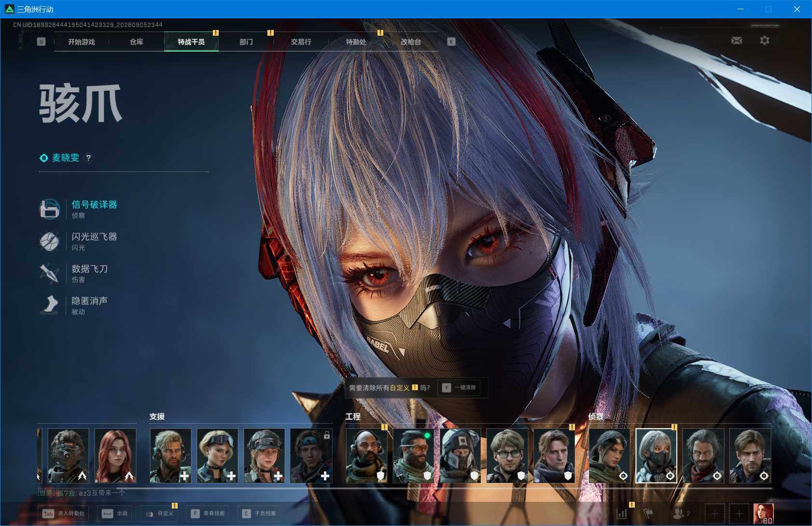Open the 自定义 customize button
This screenshot has height=526, width=812.
point(159,513)
